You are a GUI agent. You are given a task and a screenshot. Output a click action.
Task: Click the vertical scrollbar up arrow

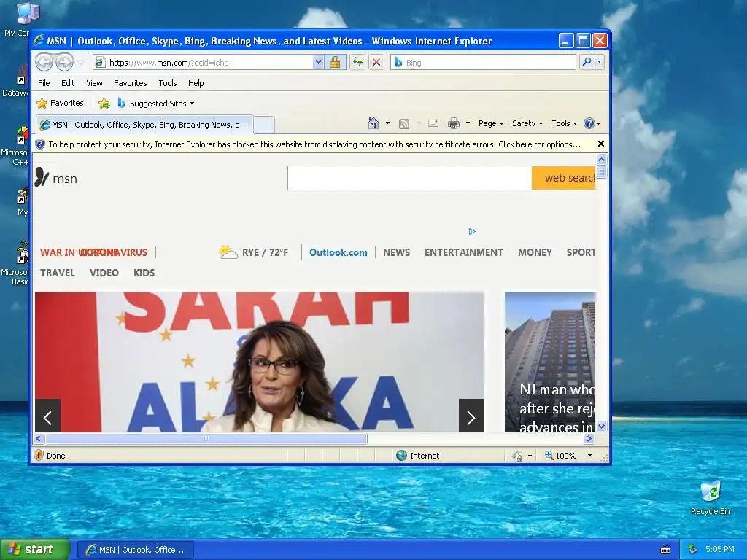601,160
